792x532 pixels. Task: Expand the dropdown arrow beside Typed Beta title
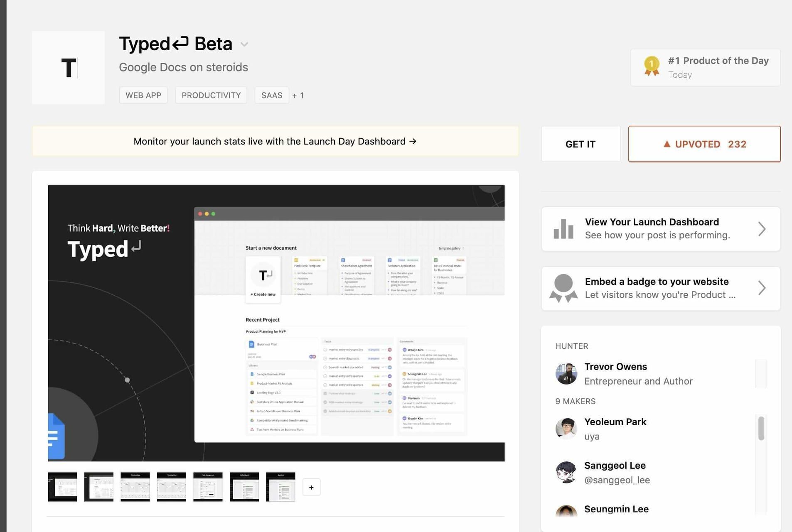244,44
